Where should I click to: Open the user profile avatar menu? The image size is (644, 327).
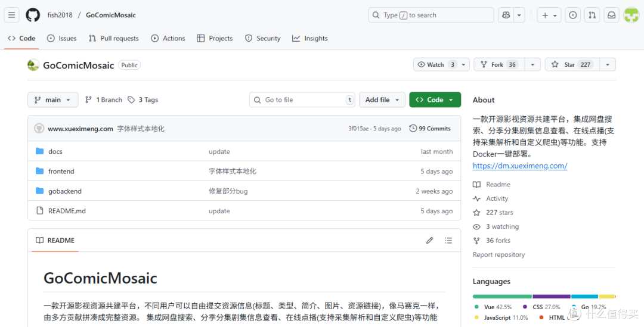tap(631, 15)
